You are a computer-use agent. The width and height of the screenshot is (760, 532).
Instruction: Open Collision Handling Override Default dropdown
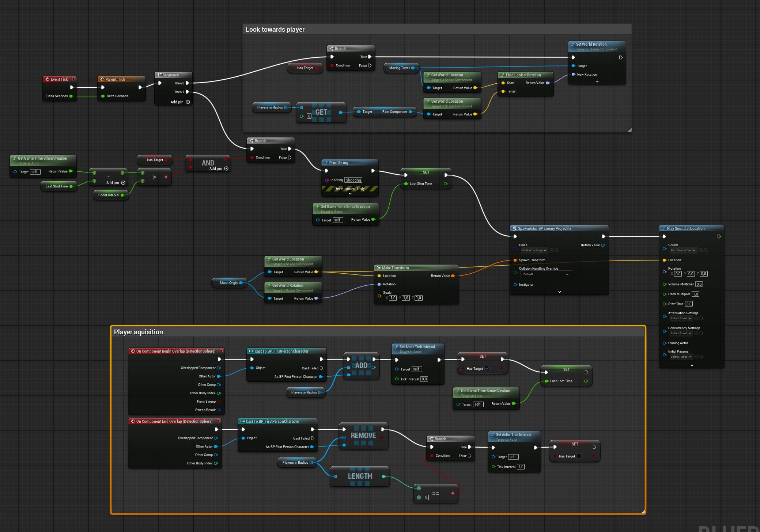click(546, 274)
